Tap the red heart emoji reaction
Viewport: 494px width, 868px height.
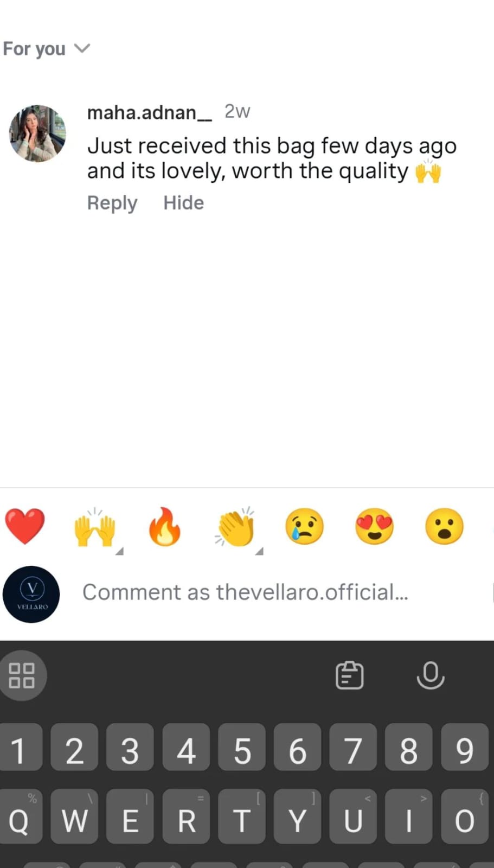click(x=25, y=526)
